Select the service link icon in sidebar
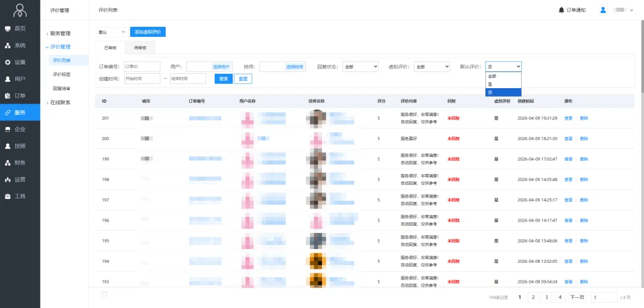Viewport: 644px width, 308px height. point(8,113)
